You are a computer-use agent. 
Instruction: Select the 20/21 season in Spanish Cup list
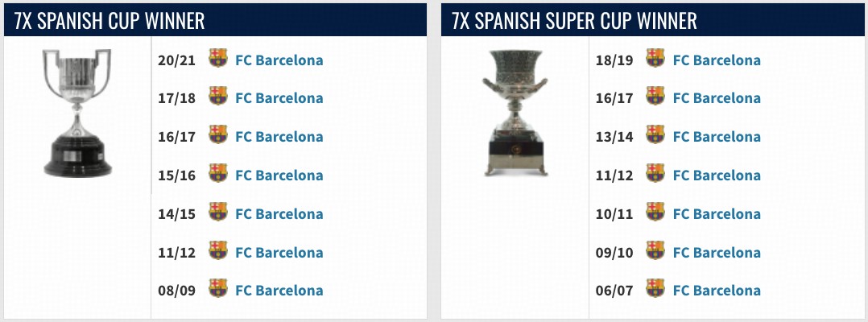point(174,60)
